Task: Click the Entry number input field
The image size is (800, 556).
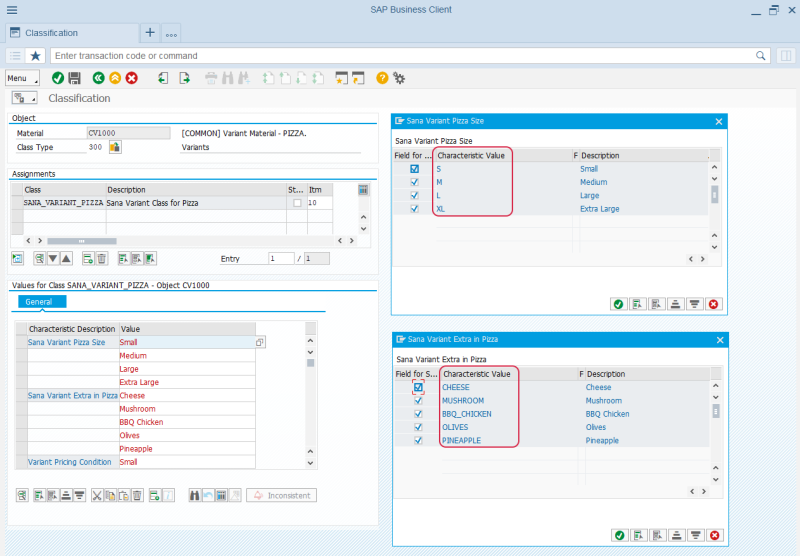Action: point(281,259)
